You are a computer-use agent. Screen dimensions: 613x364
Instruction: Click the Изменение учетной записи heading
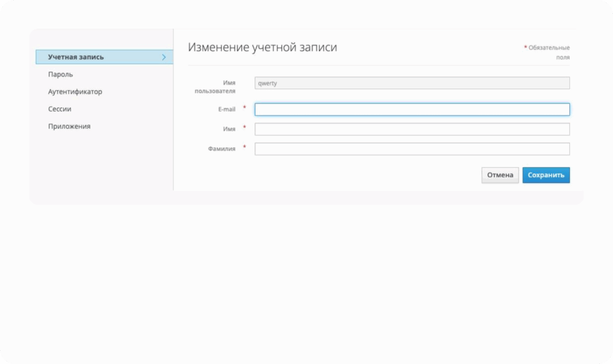pyautogui.click(x=262, y=48)
